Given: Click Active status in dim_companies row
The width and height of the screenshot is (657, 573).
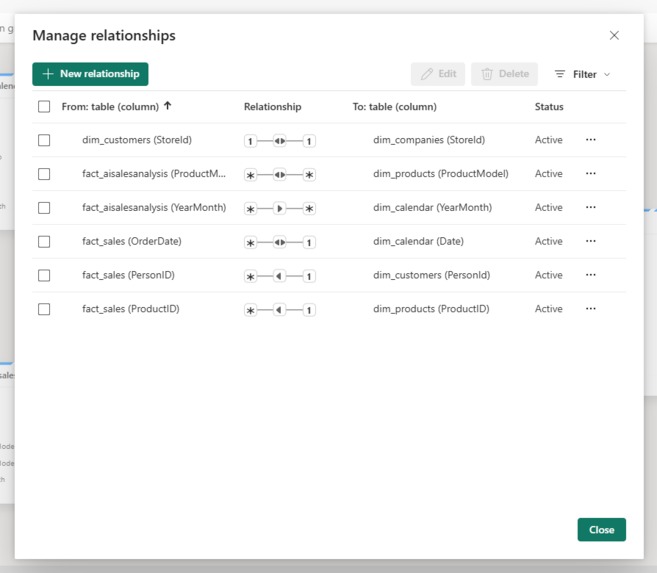Looking at the screenshot, I should [548, 140].
